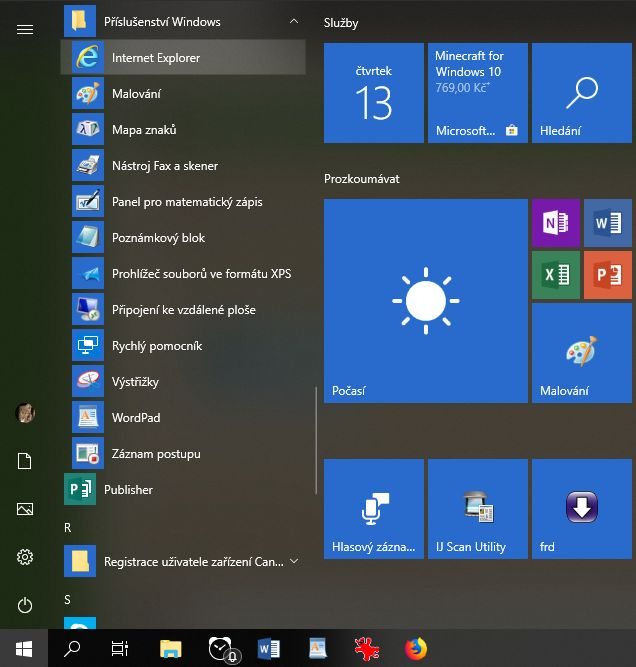
Task: Open the OneNote tile
Action: 556,223
